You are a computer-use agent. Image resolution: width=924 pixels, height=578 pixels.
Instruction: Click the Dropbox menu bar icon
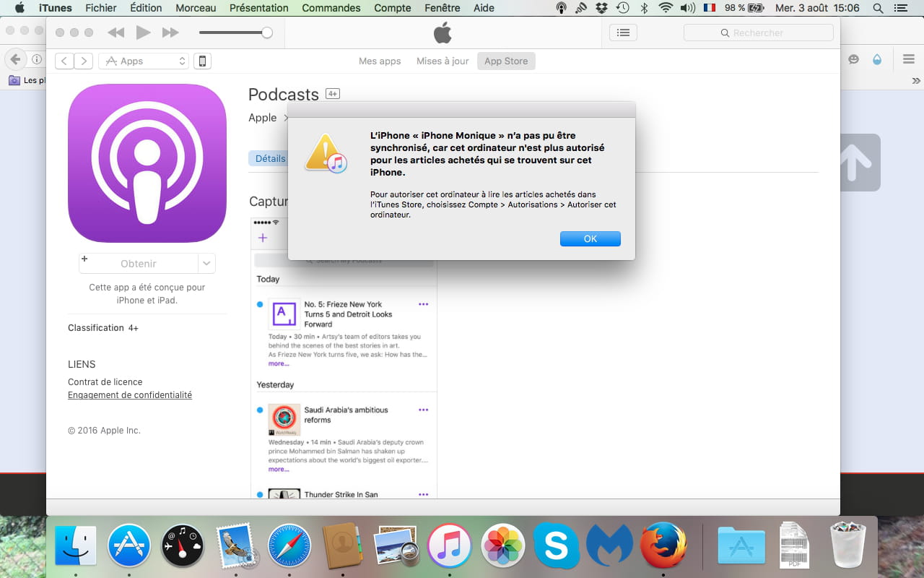coord(601,8)
